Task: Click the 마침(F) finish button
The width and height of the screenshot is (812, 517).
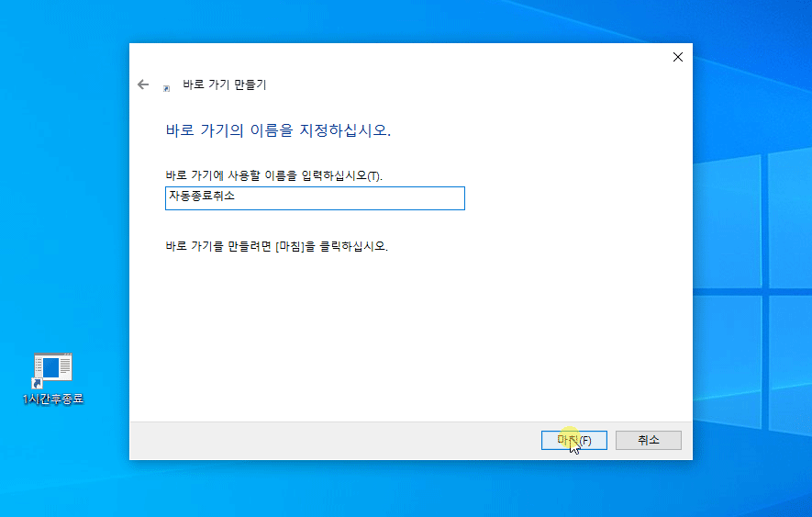Action: 573,440
